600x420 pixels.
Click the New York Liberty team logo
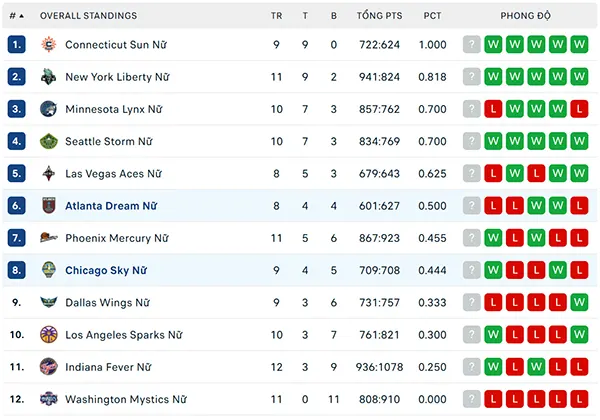49,77
